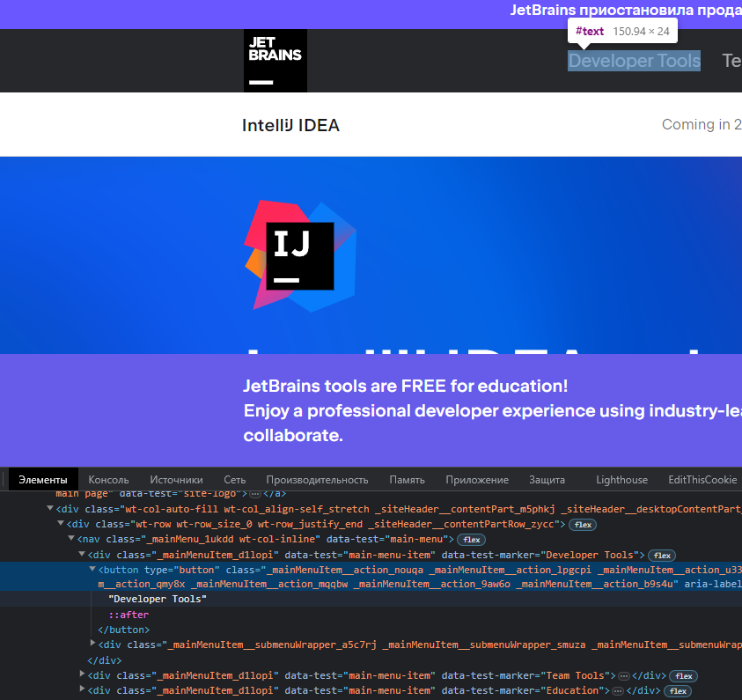Screen dimensions: 742x700
Task: Toggle flex badge on Developer Tools div
Action: (x=662, y=556)
